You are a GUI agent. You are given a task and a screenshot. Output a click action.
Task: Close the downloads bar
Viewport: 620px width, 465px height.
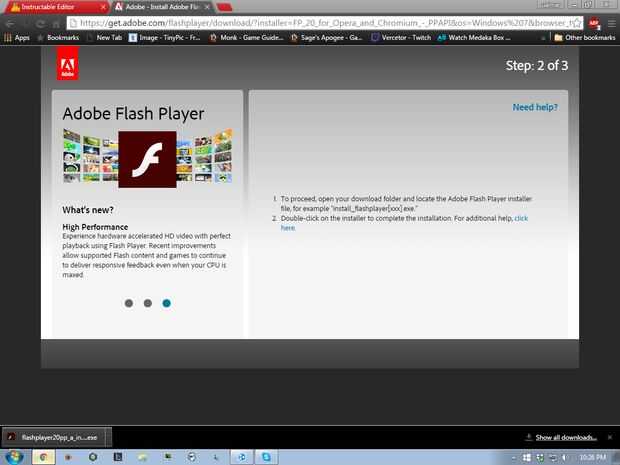tap(610, 437)
